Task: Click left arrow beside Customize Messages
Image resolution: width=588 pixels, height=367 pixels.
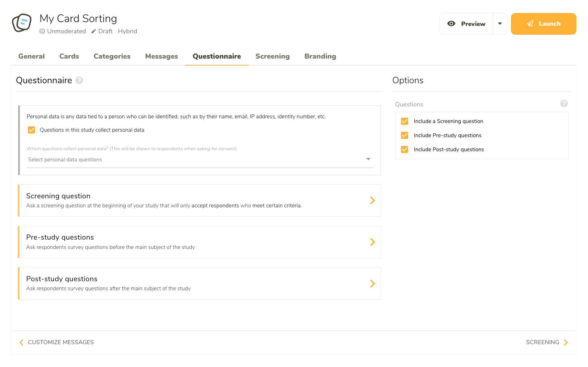Action: (x=21, y=342)
